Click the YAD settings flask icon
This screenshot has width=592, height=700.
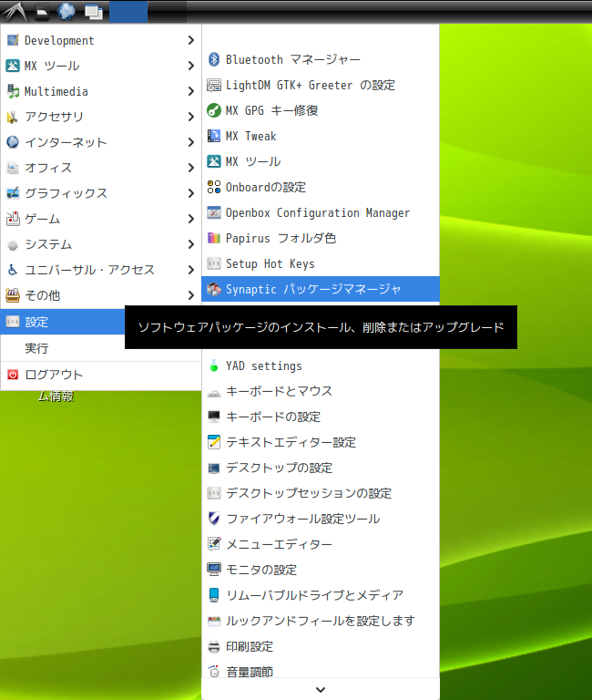point(214,365)
